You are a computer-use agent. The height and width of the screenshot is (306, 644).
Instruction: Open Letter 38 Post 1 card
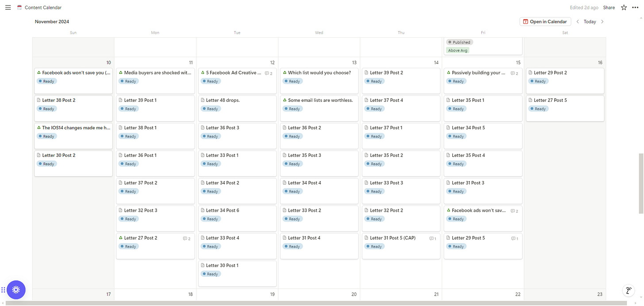click(x=155, y=136)
